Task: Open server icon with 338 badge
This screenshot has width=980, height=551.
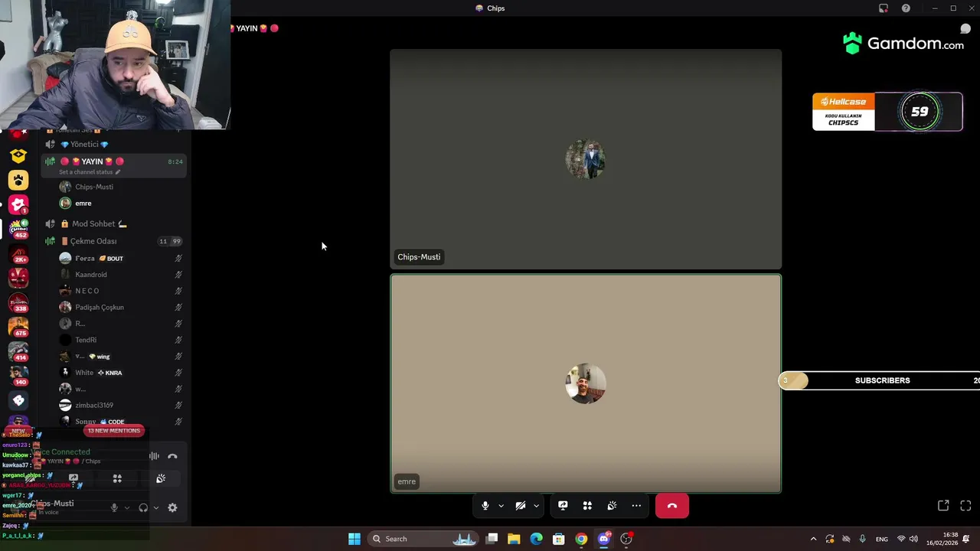Action: coord(18,302)
